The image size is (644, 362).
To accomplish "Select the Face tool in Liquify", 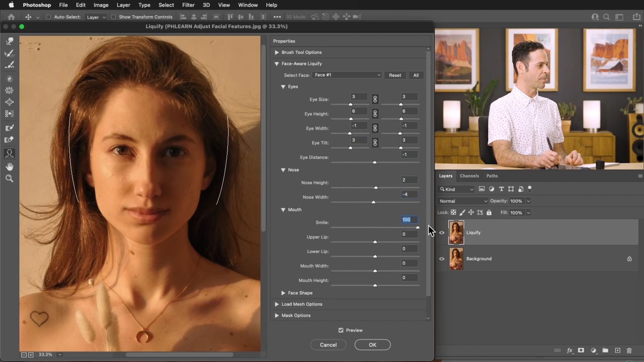I will (9, 154).
